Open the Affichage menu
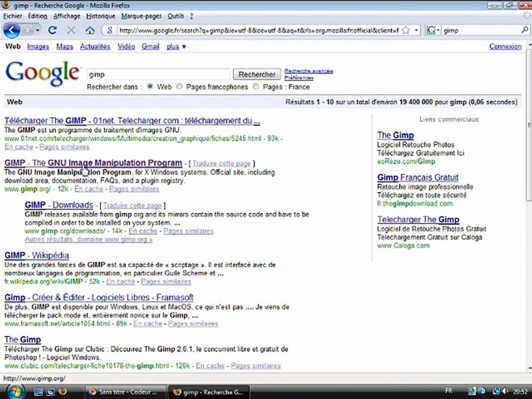The width and height of the screenshot is (532, 399). 67,16
